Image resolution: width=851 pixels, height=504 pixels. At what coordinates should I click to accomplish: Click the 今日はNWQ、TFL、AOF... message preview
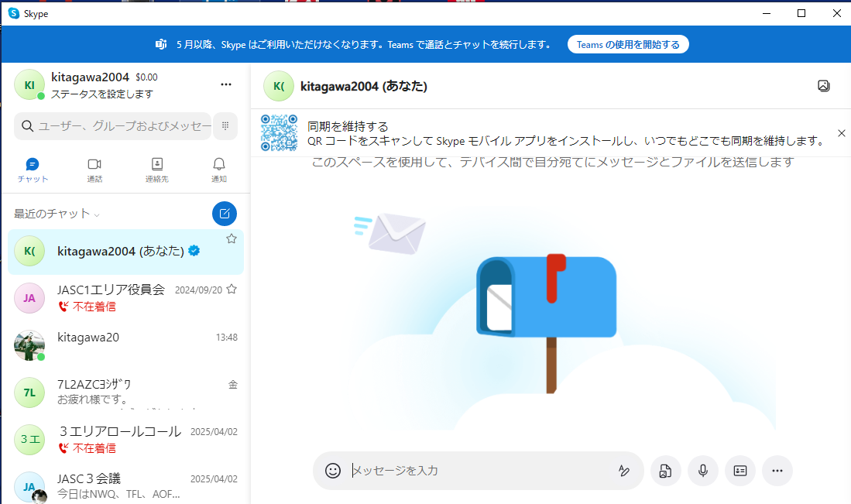click(118, 494)
